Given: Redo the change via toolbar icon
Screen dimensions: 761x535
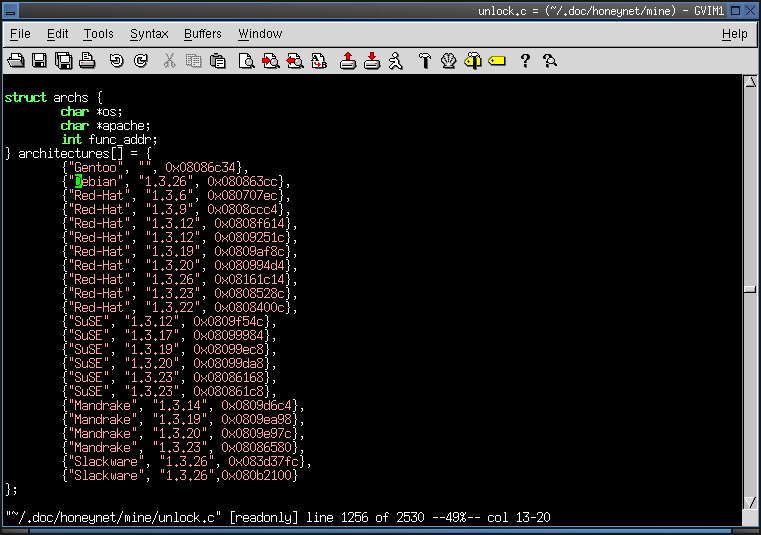Looking at the screenshot, I should tap(141, 61).
